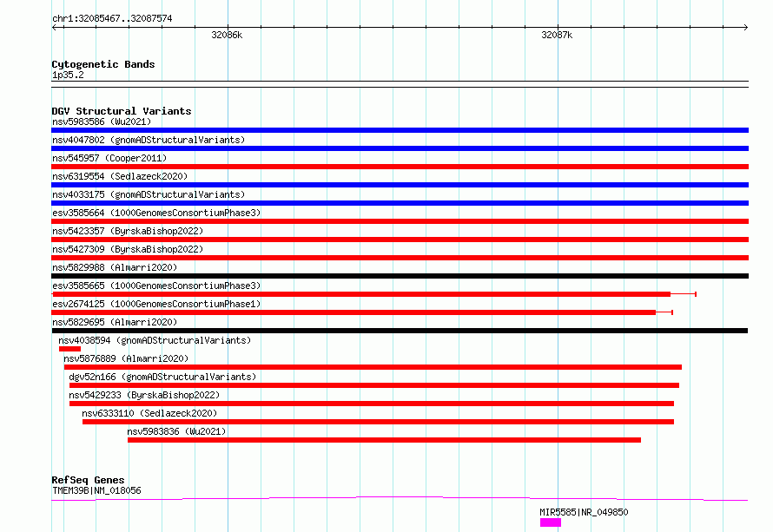Viewport: 773px width, 532px height.
Task: Select the blue bar for nsv5983586
Action: pyautogui.click(x=400, y=130)
